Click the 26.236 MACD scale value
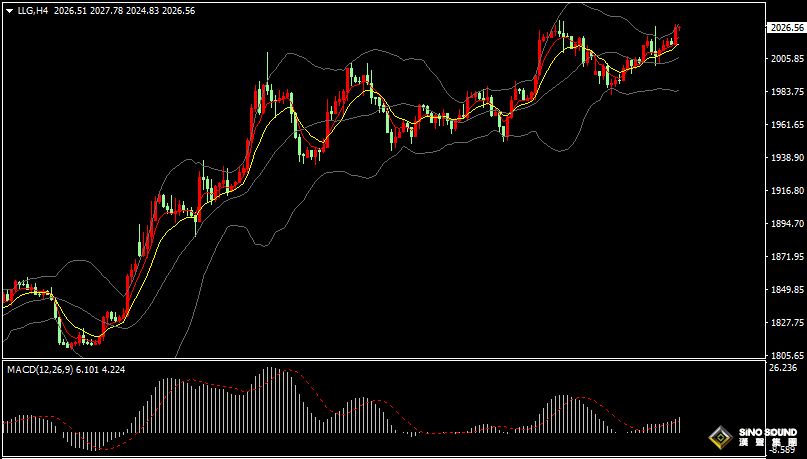The image size is (807, 459). 782,368
